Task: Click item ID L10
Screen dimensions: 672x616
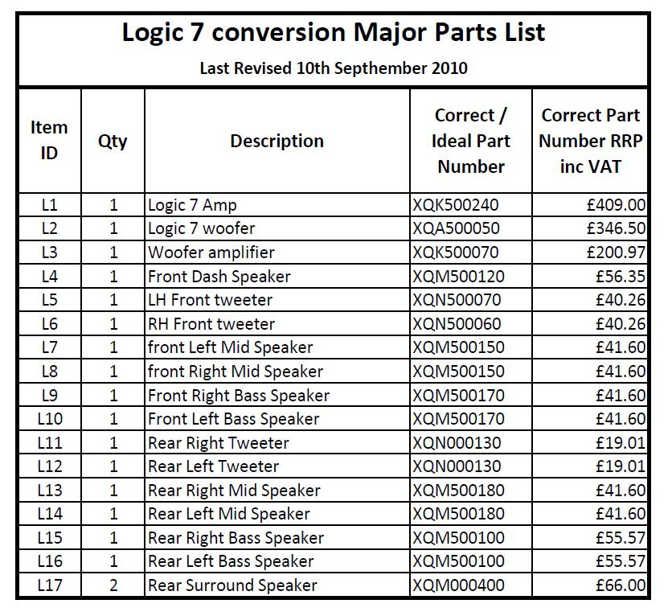Action: tap(49, 419)
